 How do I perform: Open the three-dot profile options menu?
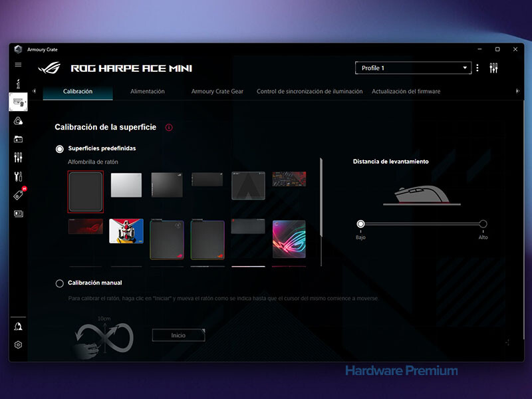click(477, 68)
